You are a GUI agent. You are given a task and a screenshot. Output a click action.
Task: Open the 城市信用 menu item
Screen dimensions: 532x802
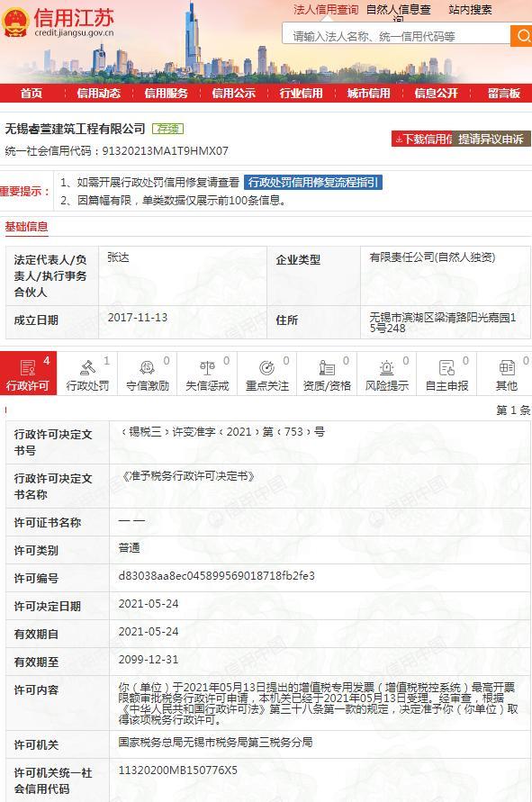369,93
